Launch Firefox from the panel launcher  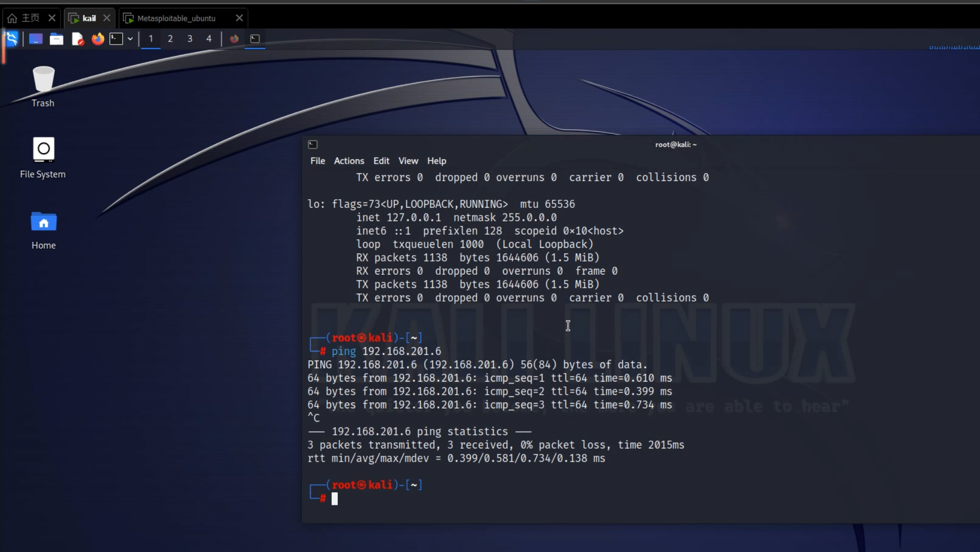coord(97,39)
